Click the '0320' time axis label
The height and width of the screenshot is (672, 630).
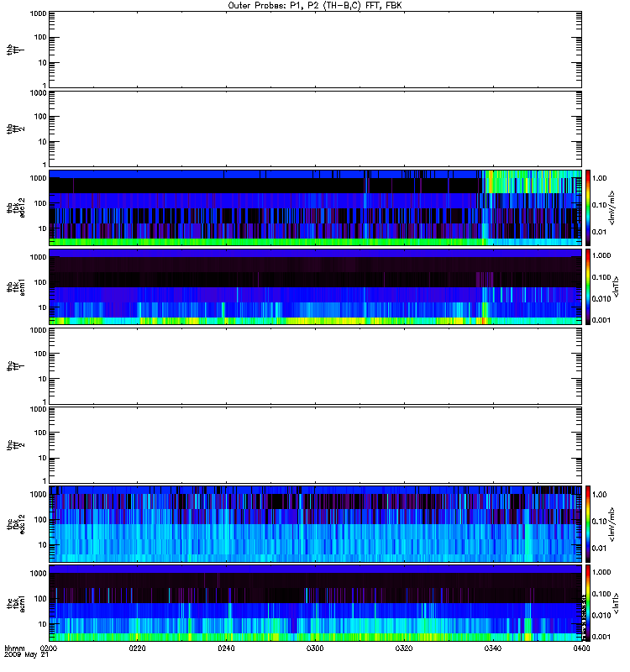404,648
